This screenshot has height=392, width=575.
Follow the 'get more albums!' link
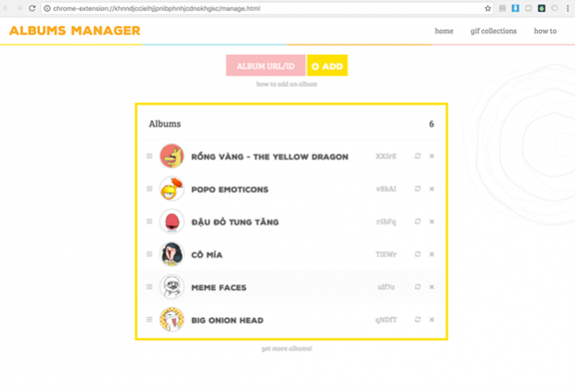(x=287, y=348)
